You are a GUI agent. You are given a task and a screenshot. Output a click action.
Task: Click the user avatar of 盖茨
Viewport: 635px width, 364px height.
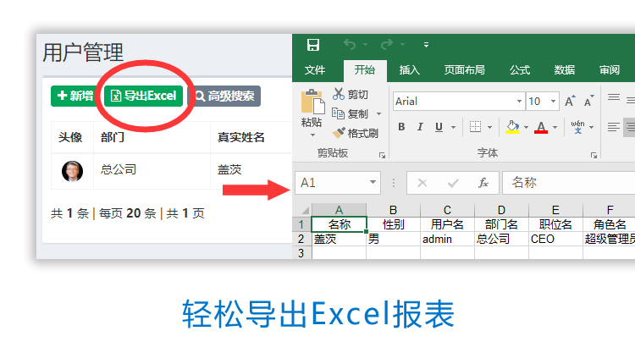pyautogui.click(x=72, y=171)
